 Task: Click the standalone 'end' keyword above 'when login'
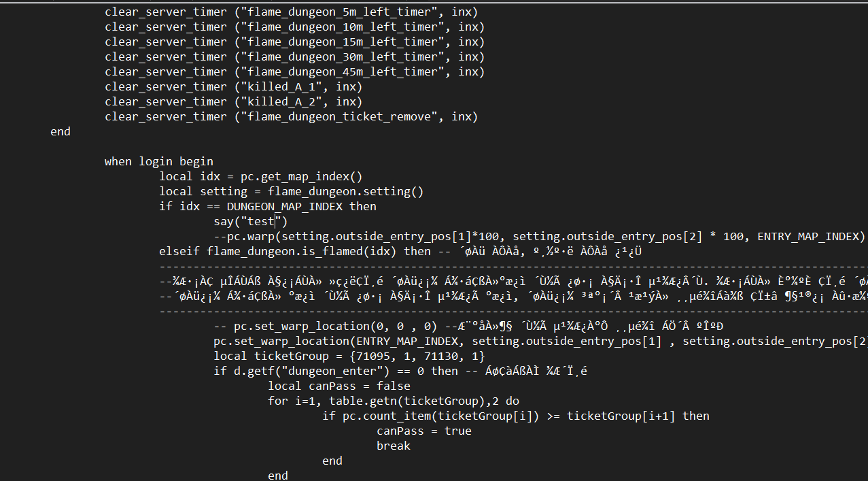click(x=60, y=131)
